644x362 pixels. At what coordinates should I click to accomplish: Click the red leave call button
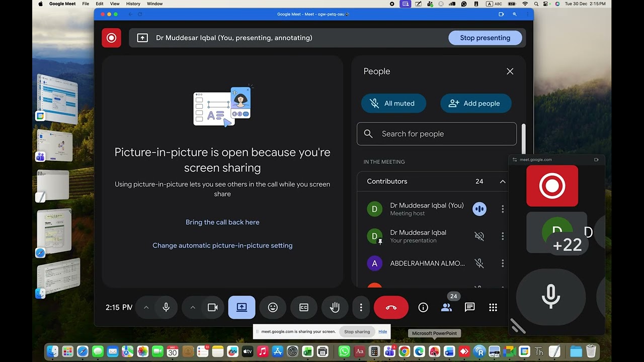pyautogui.click(x=391, y=307)
